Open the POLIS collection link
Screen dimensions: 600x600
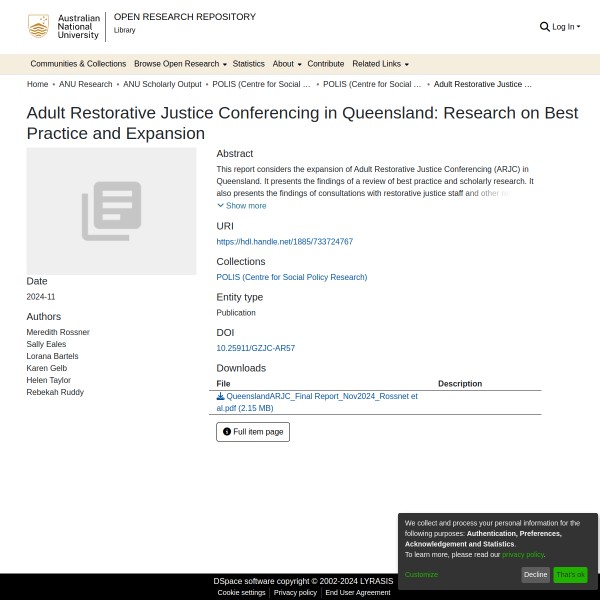(291, 277)
